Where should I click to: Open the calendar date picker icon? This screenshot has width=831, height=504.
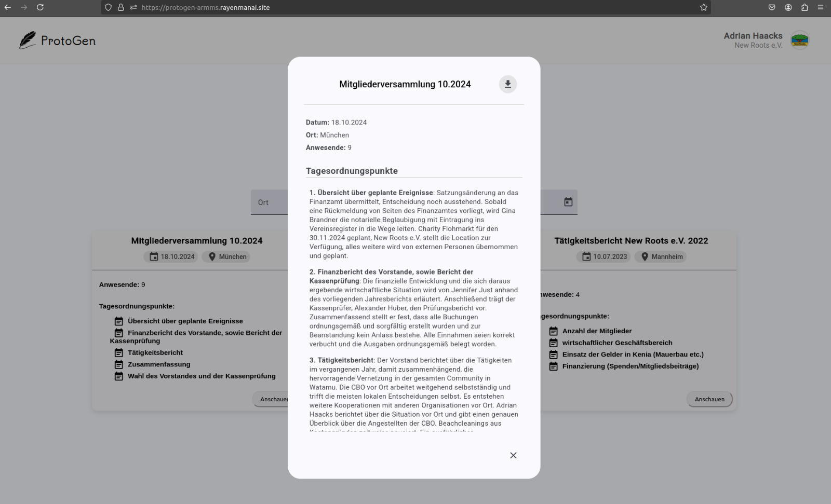568,202
